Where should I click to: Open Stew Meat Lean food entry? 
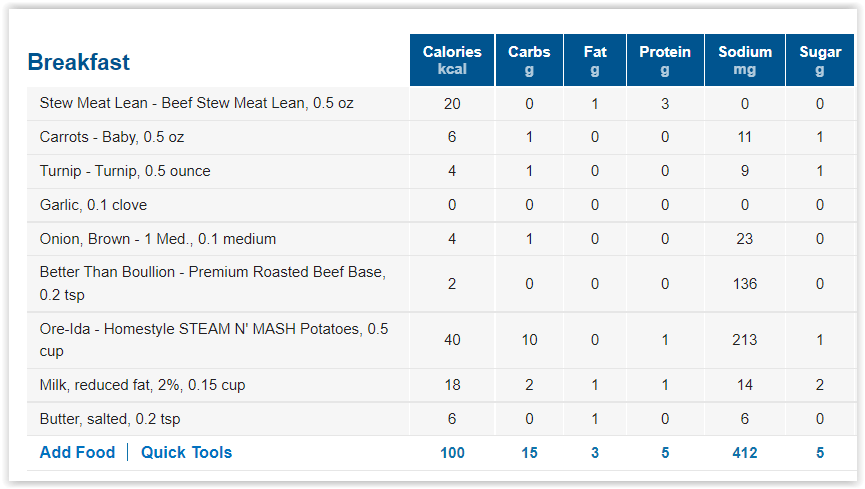196,103
